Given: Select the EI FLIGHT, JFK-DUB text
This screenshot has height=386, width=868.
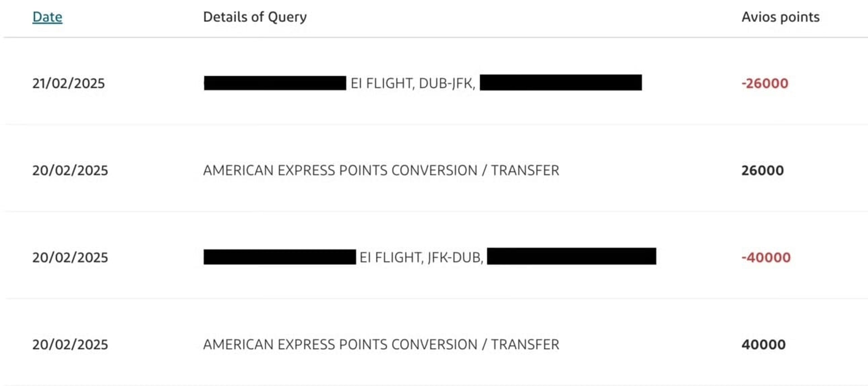Looking at the screenshot, I should point(421,257).
